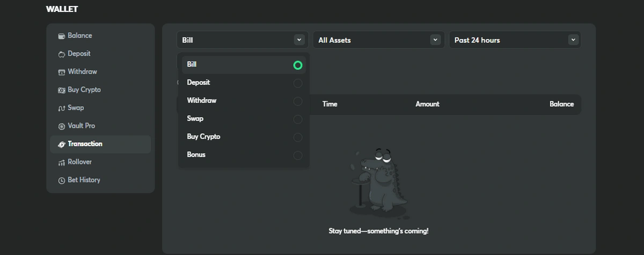Select the Buy Crypto radio button
The image size is (644, 255).
pyautogui.click(x=298, y=138)
